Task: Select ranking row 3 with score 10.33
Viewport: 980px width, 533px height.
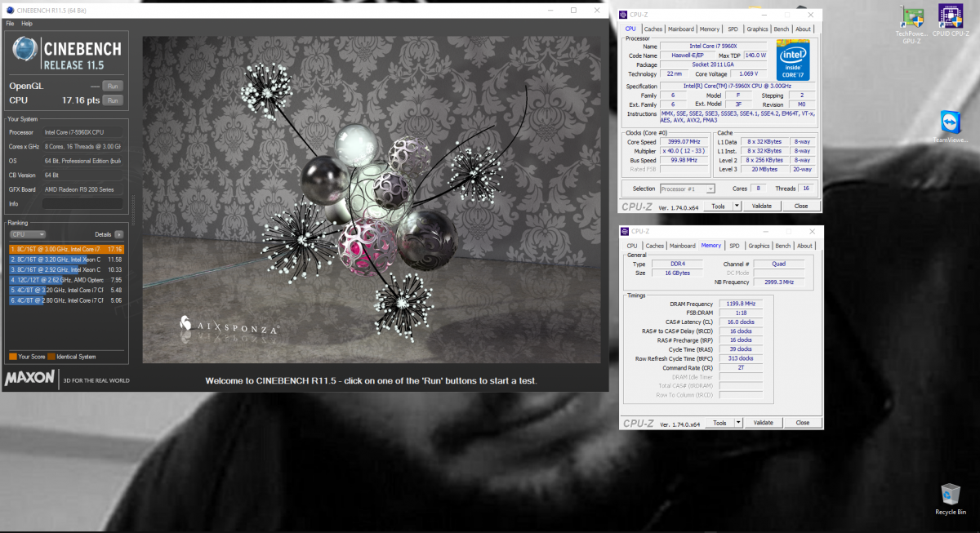Action: 66,269
